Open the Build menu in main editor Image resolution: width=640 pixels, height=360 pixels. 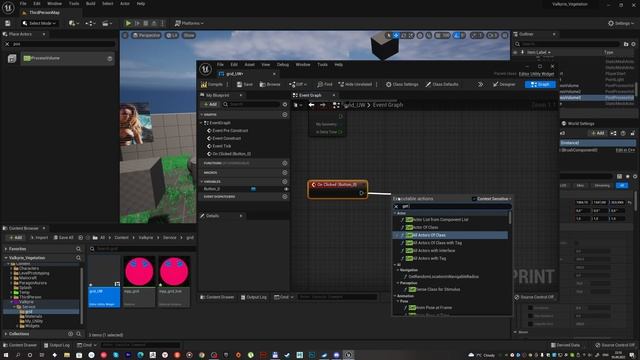pyautogui.click(x=91, y=3)
